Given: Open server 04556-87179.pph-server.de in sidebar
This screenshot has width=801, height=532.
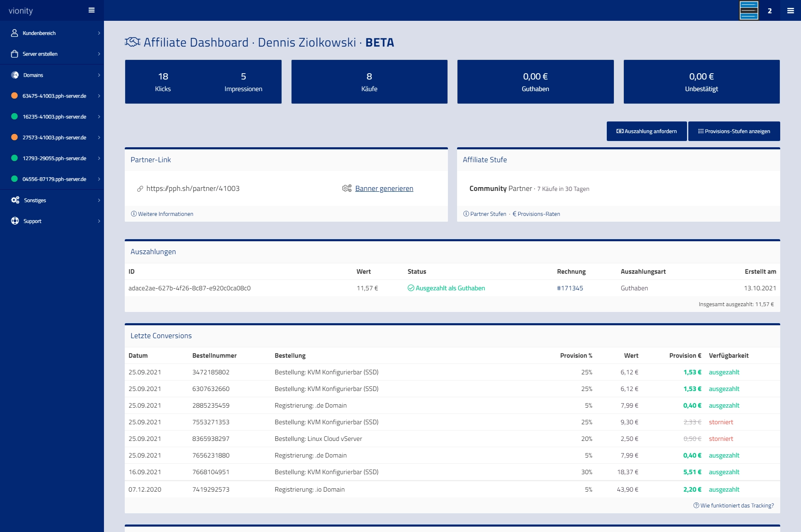Looking at the screenshot, I should (x=54, y=179).
